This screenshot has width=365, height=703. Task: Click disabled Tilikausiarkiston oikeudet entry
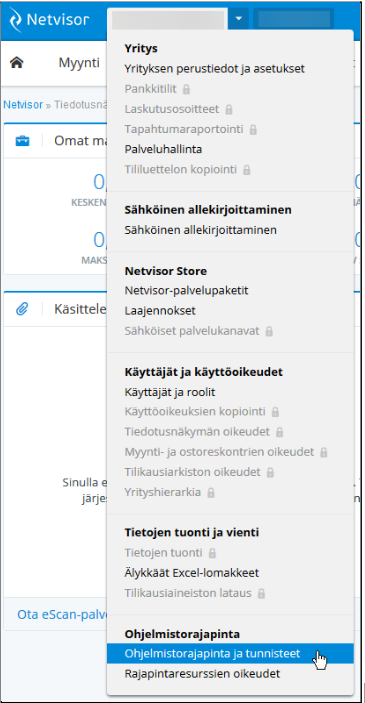pos(192,472)
